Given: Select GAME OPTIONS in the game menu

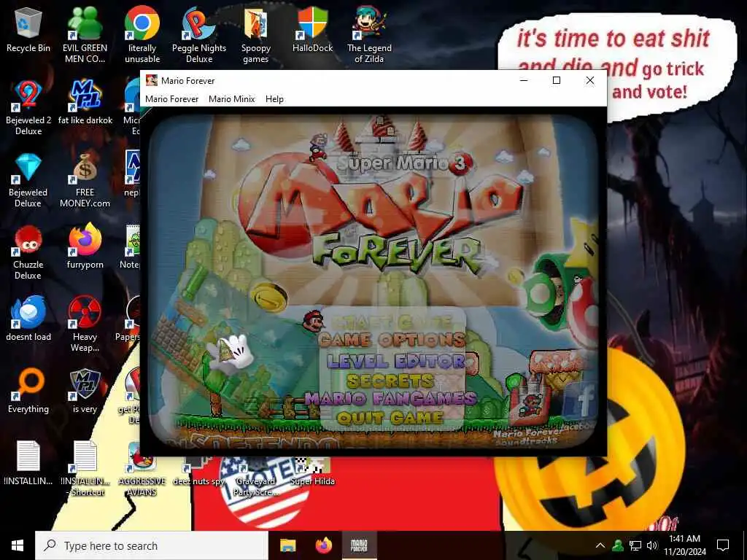Looking at the screenshot, I should coord(391,340).
